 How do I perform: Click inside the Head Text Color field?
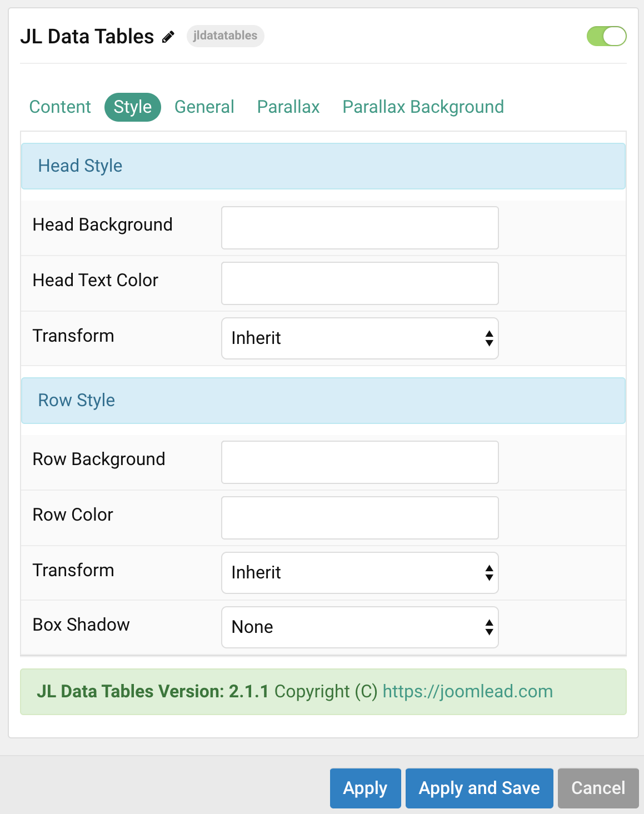click(x=360, y=283)
